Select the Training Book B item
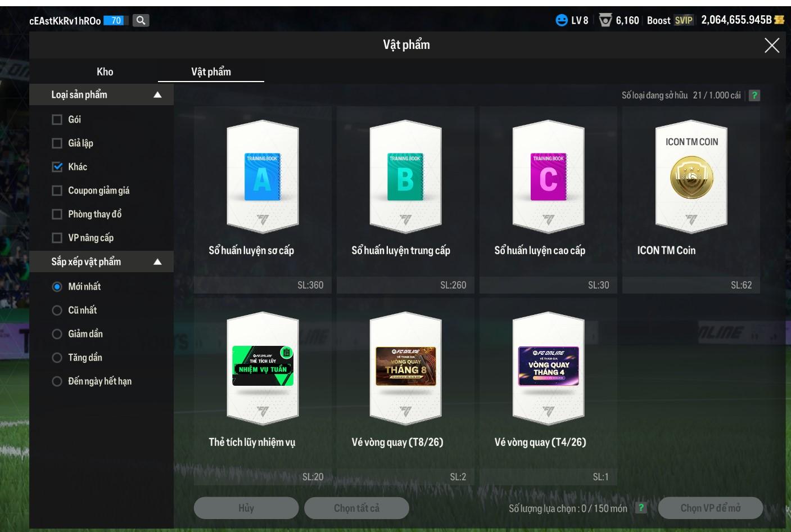 click(x=405, y=177)
